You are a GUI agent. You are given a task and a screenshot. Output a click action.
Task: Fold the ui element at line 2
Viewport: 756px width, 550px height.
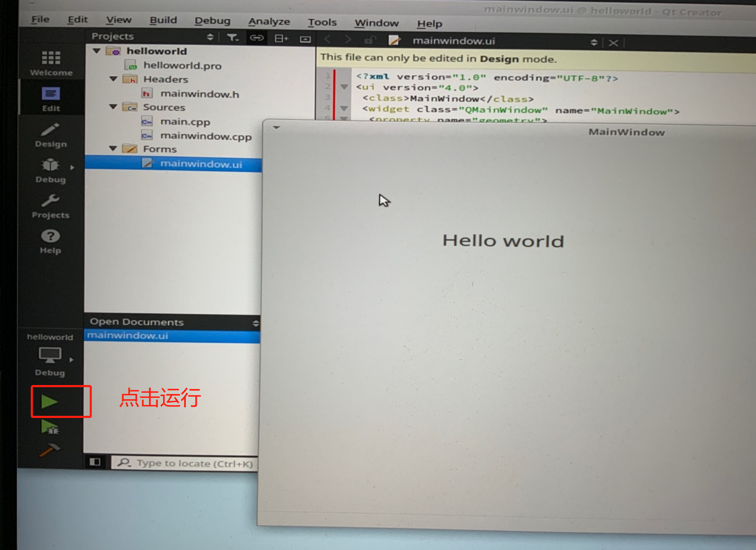point(344,87)
